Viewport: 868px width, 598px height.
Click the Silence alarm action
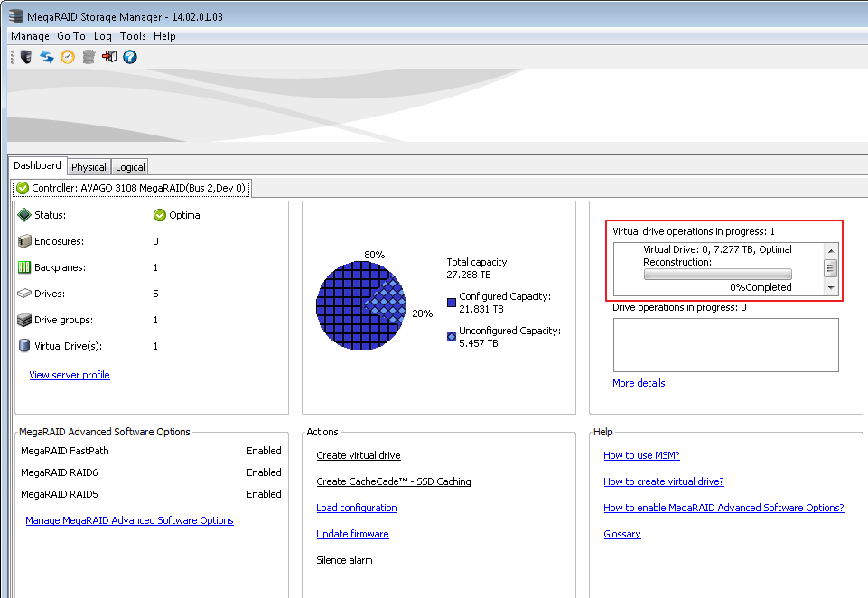344,560
